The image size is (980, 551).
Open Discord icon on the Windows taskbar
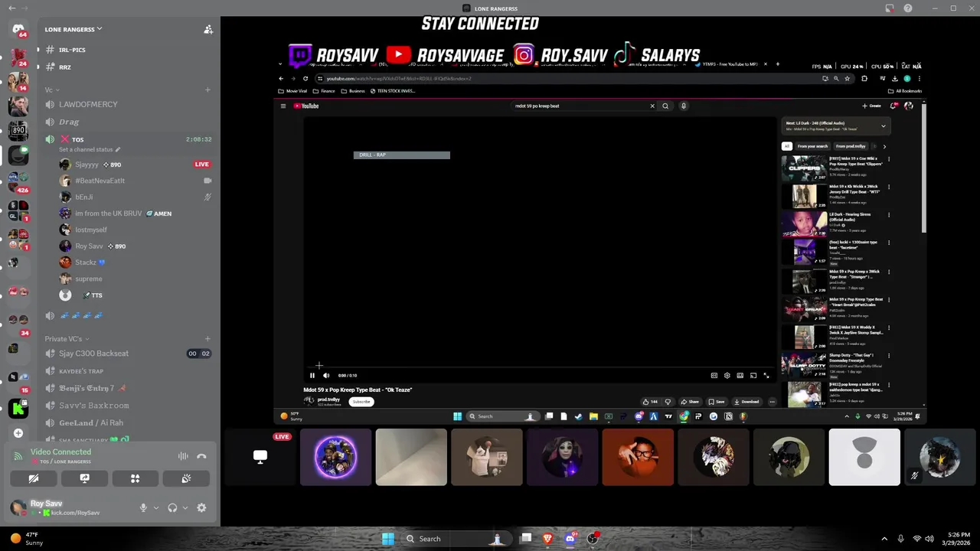pos(570,539)
